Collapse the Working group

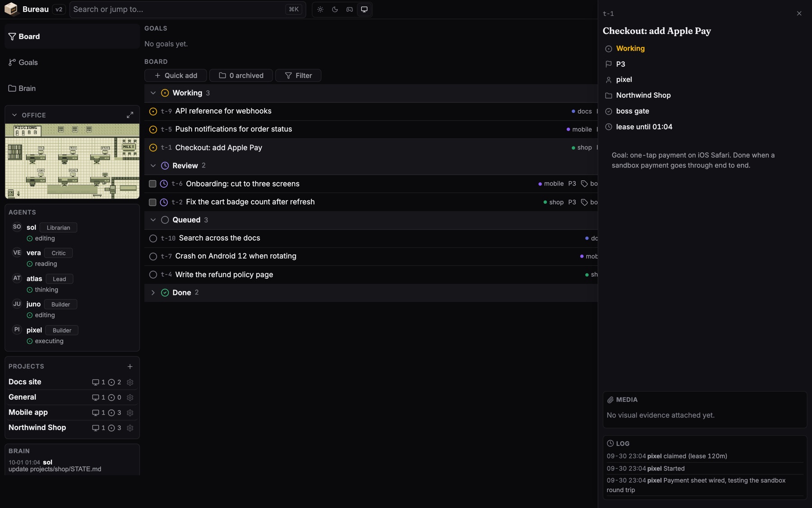(153, 93)
